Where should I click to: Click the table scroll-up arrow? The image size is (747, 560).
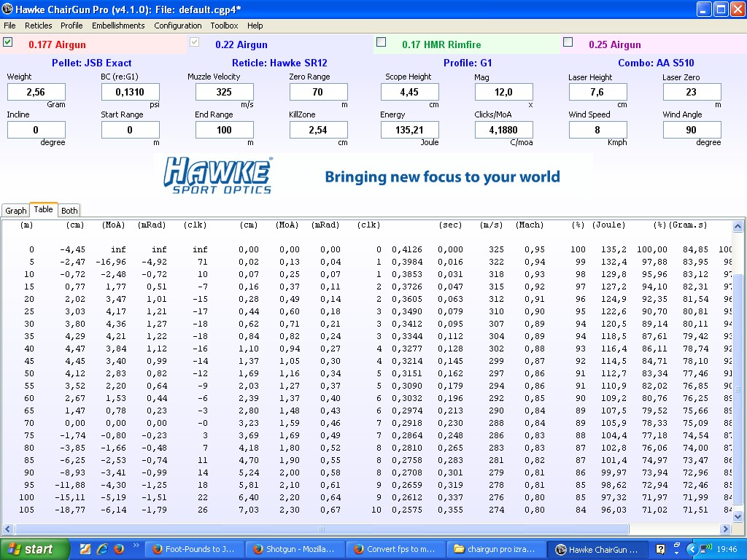click(x=738, y=226)
